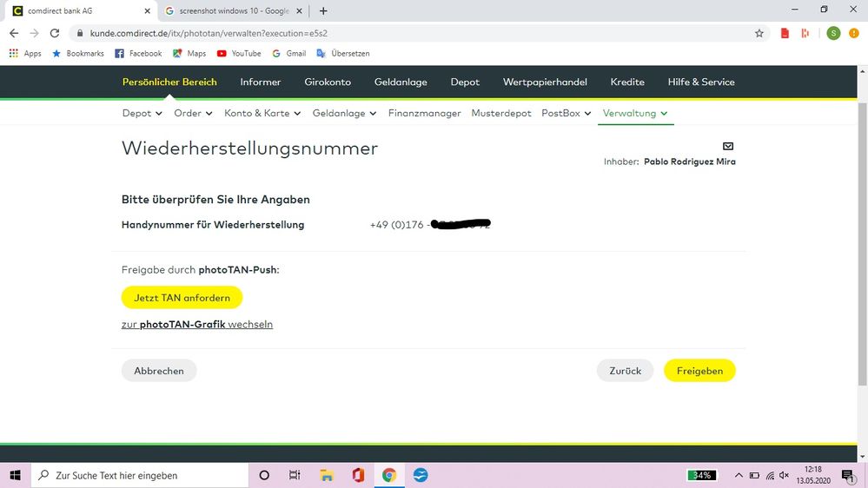Reload the comdirect page
This screenshot has height=488, width=868.
54,33
